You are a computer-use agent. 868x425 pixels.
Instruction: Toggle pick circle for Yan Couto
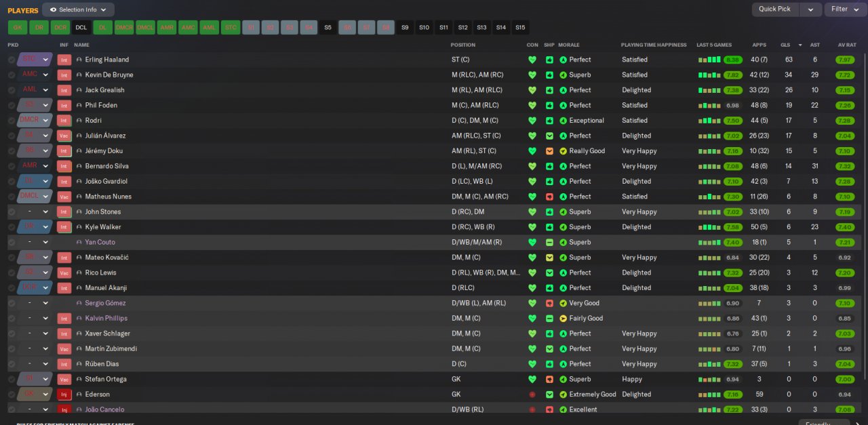pyautogui.click(x=12, y=242)
